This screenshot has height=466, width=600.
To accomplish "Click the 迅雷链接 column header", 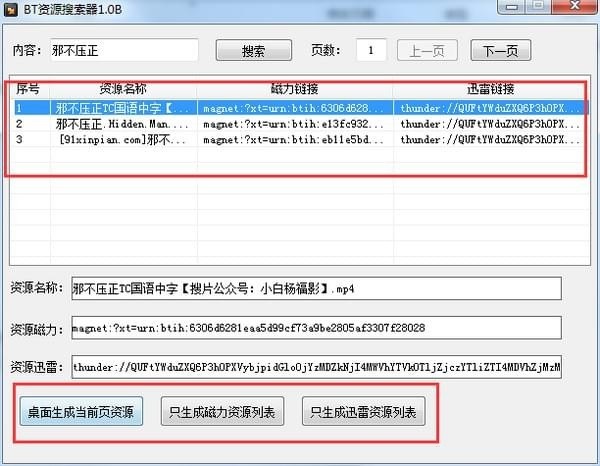I will click(488, 88).
